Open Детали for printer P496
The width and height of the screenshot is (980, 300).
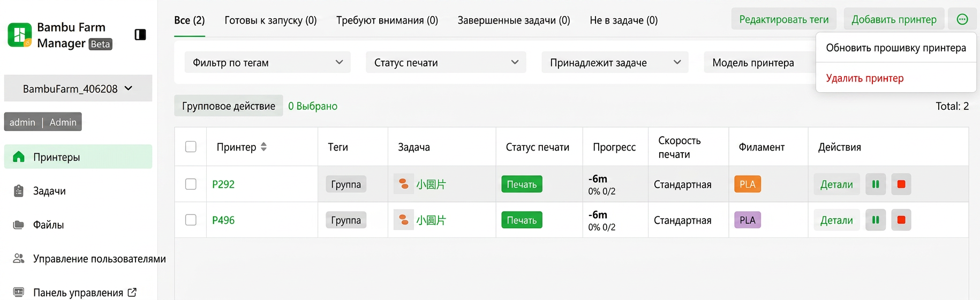tap(836, 220)
